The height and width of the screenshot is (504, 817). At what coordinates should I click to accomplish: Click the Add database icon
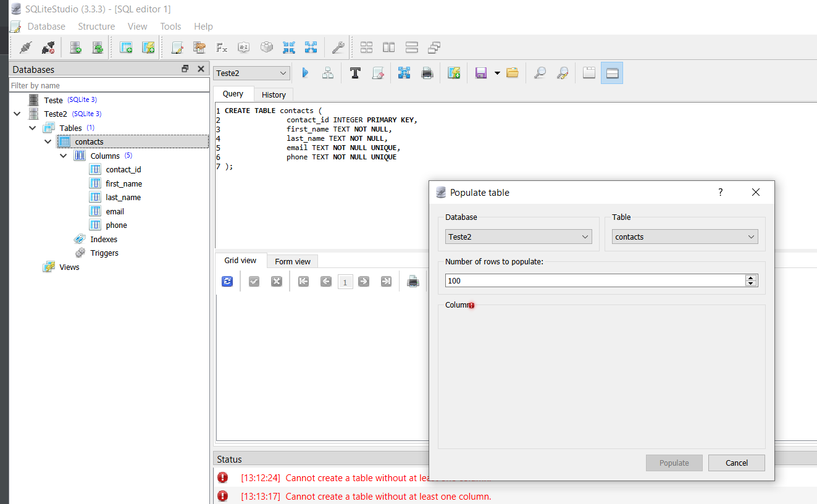(76, 47)
